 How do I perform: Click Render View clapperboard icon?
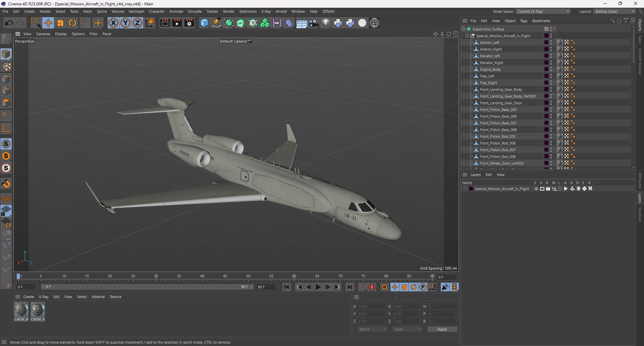click(x=165, y=23)
